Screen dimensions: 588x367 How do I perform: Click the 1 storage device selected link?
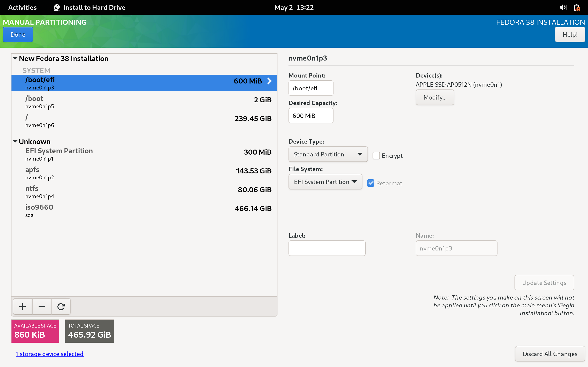[x=49, y=354]
